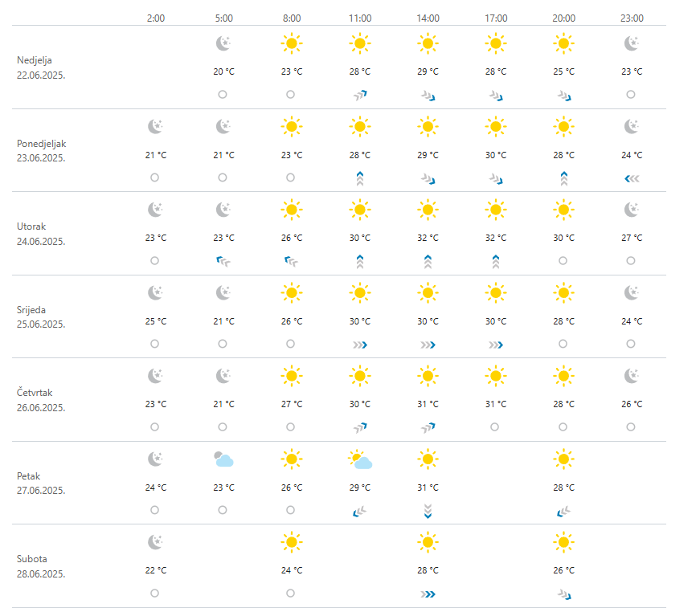
Task: Click the wind arrow for Četvrtak 14:00
Action: 428,427
